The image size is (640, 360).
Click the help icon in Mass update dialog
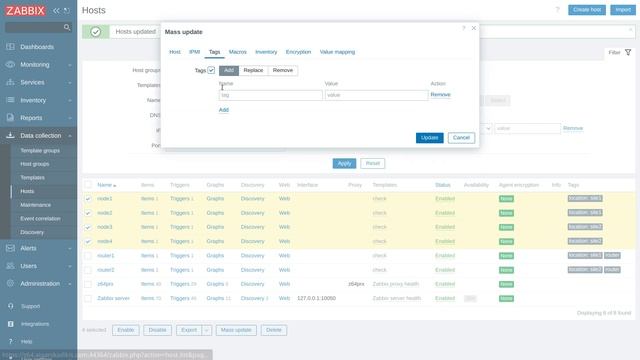464,28
